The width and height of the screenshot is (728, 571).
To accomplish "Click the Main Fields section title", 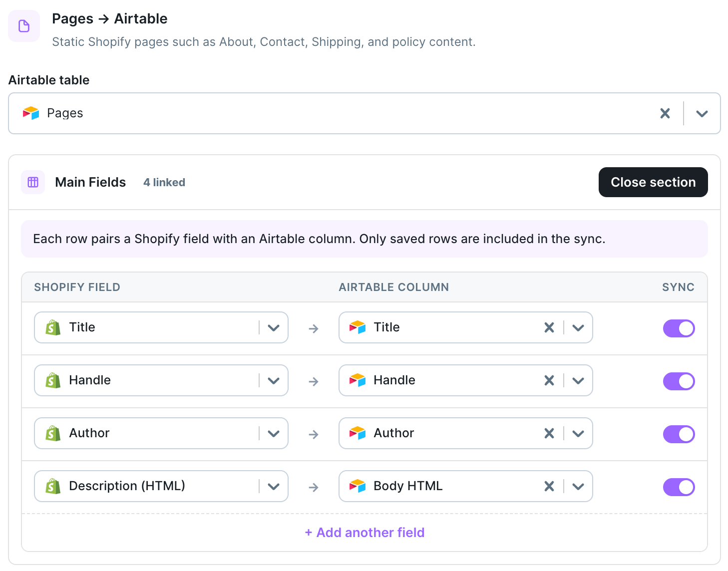I will [x=90, y=182].
